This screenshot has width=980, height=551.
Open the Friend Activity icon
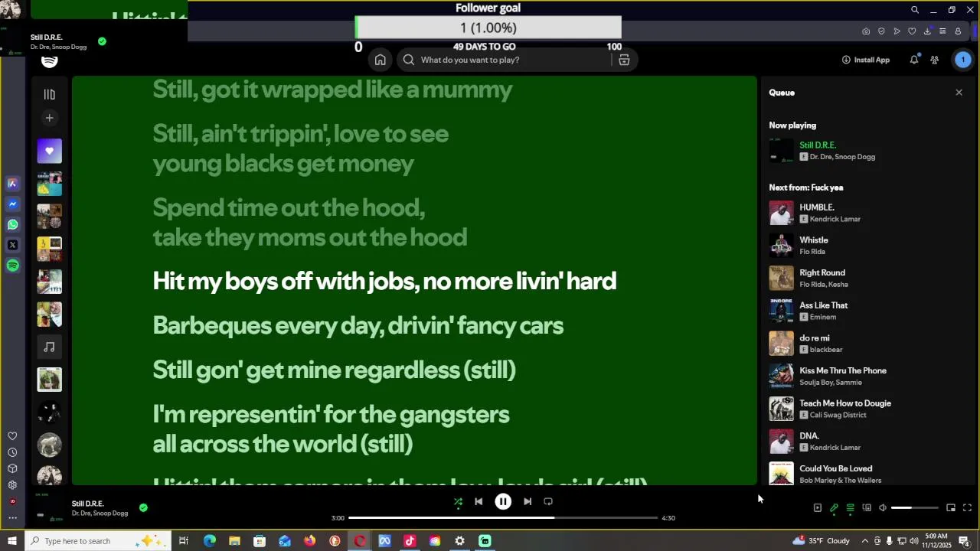coord(935,60)
